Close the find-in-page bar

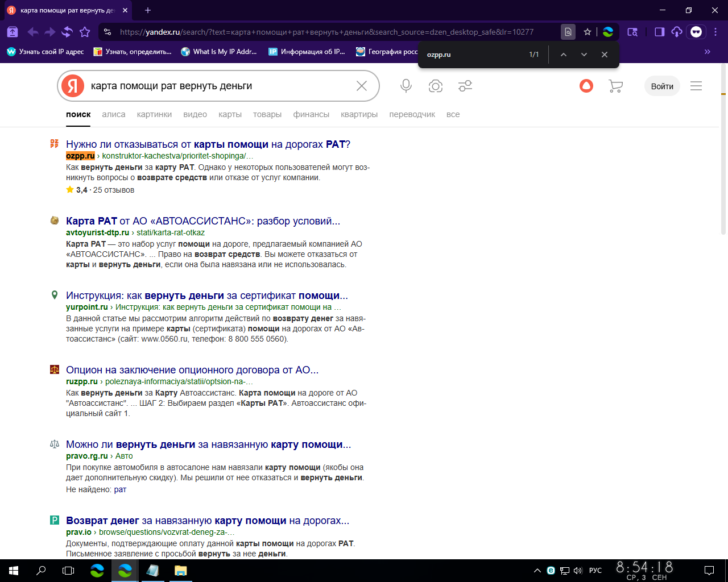605,55
